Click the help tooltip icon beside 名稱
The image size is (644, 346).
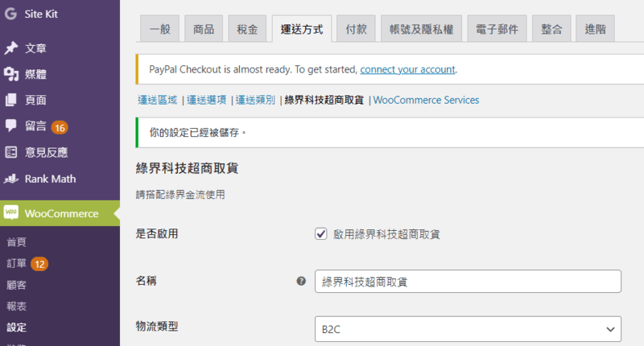coord(301,282)
